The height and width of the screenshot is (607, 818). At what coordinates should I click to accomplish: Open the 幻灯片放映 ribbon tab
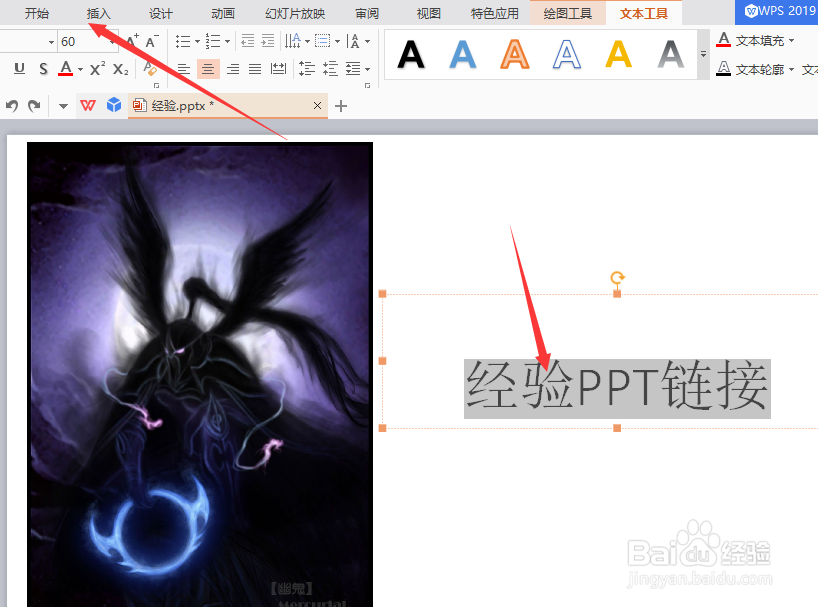(295, 13)
